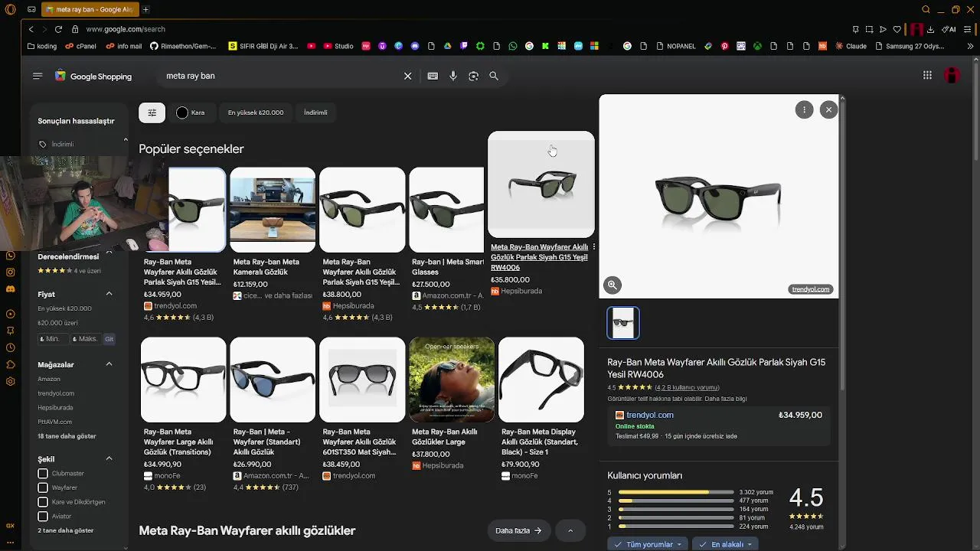This screenshot has height=551, width=980.
Task: Switch to the meta ray ban tab
Action: pyautogui.click(x=90, y=9)
